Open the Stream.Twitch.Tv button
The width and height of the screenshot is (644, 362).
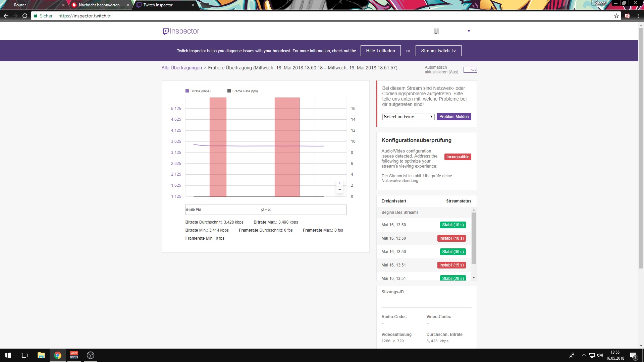pos(438,51)
